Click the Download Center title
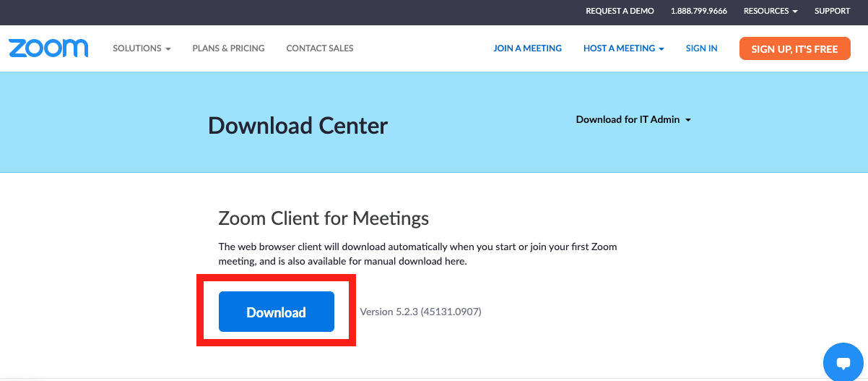Screen dimensions: 868x381 (298, 126)
